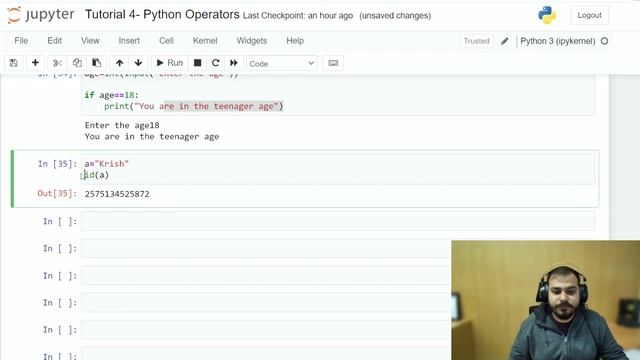Open the View menu
This screenshot has height=360, width=640.
(x=90, y=41)
